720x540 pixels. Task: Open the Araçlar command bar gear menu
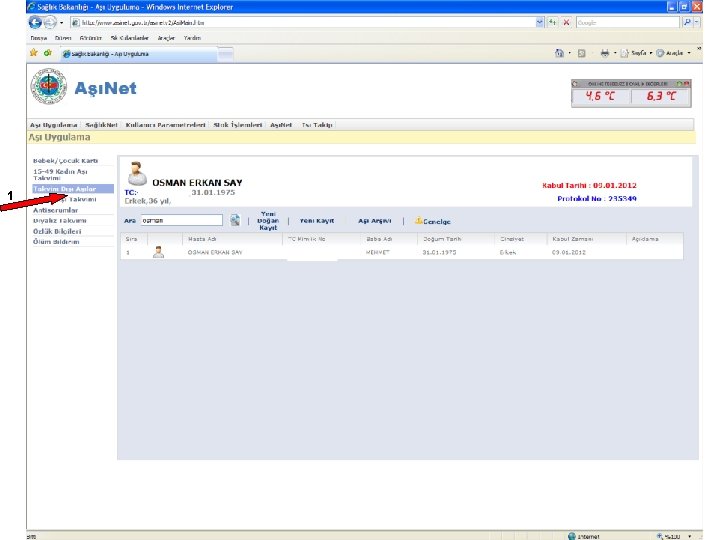pos(673,53)
